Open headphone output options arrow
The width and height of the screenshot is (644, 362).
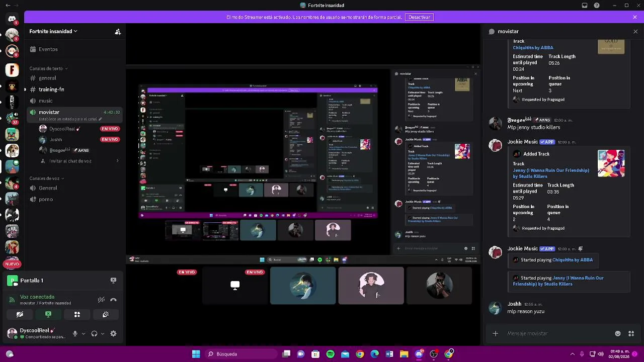tap(103, 333)
